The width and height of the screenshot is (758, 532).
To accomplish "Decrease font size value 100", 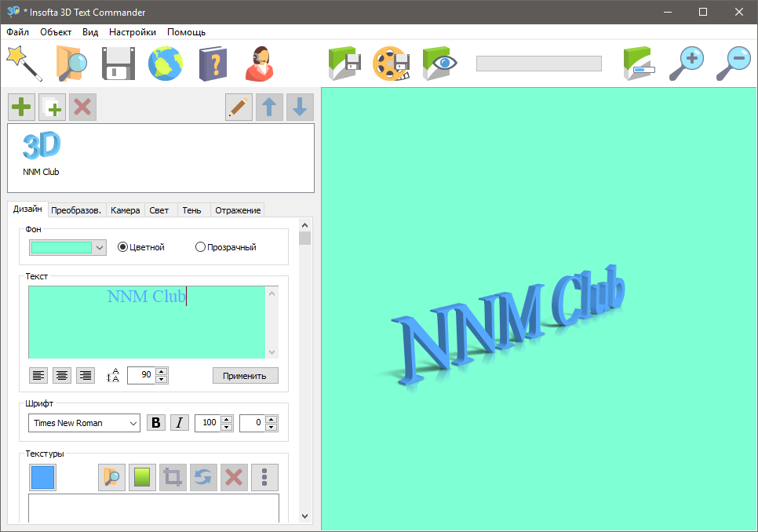I will 226,427.
